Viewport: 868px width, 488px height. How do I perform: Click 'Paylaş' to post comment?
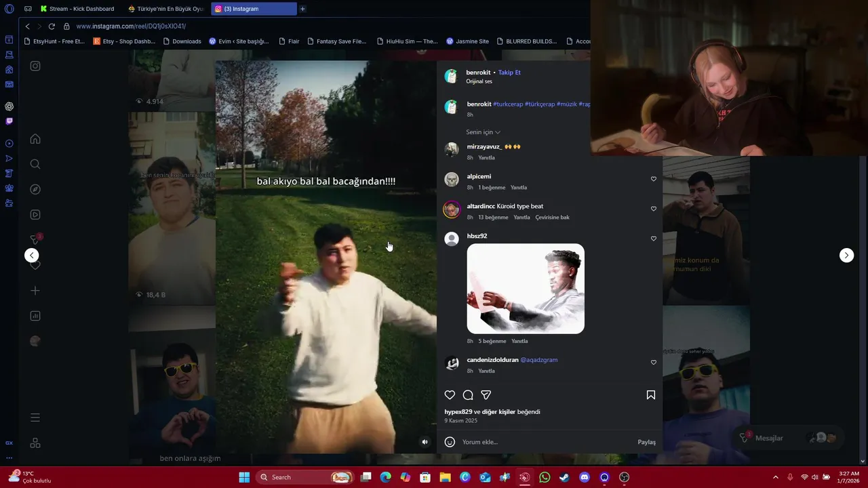coord(646,442)
